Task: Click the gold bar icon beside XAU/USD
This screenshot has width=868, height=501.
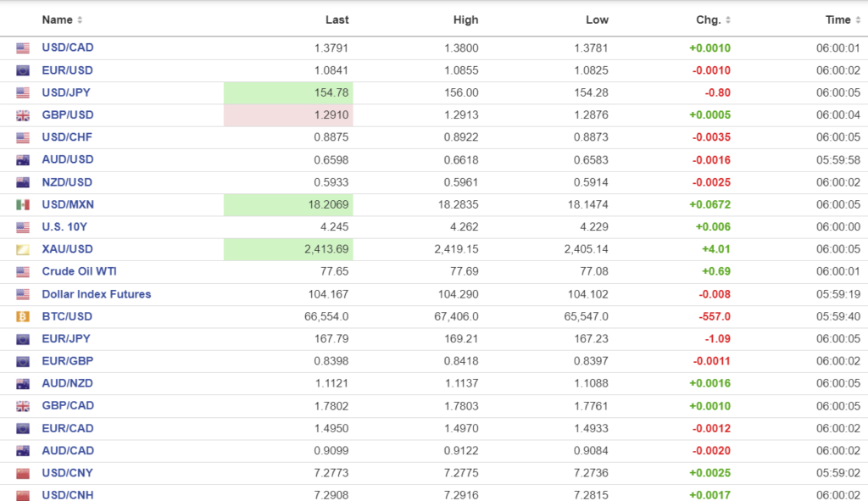Action: click(x=23, y=249)
